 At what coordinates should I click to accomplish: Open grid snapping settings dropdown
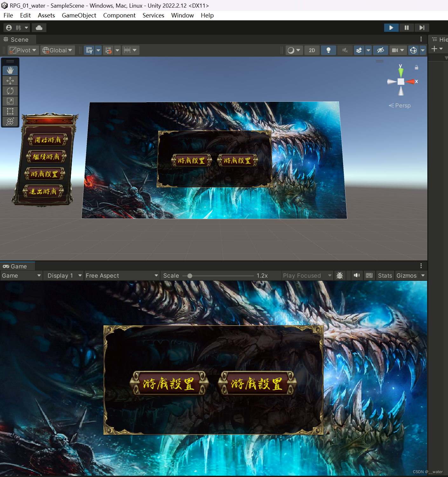(x=117, y=50)
